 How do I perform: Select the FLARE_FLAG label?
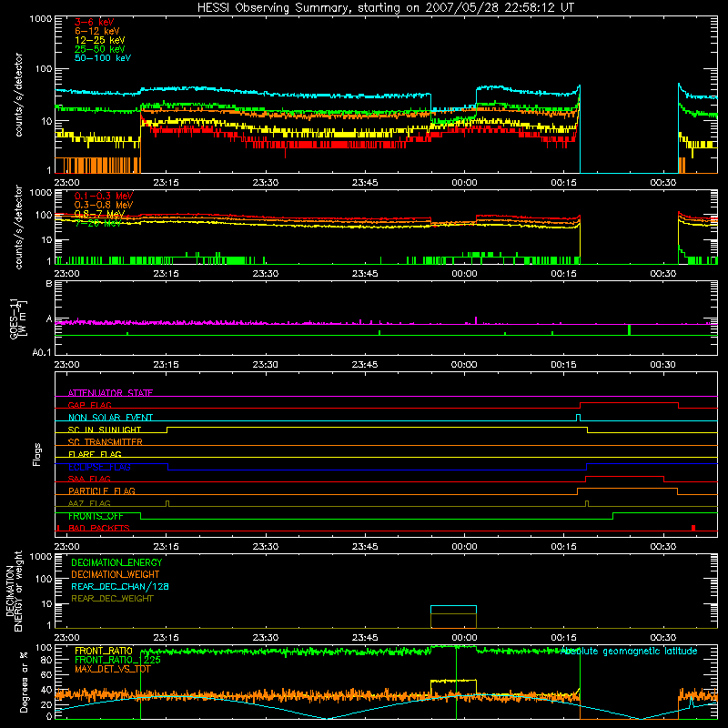(95, 454)
